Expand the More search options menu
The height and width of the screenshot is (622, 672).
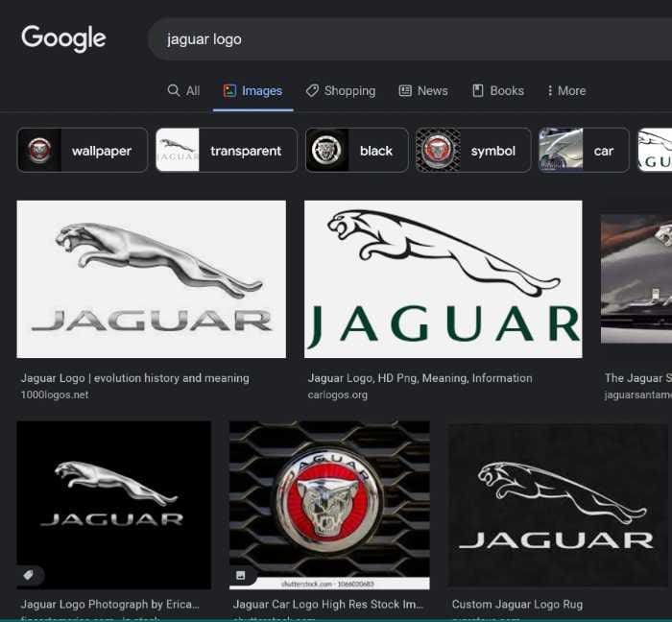click(x=565, y=90)
